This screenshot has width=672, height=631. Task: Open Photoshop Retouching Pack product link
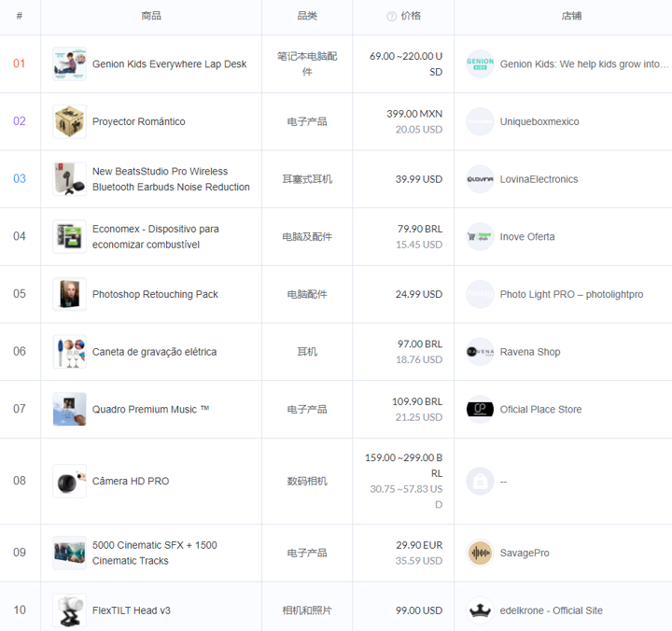(155, 294)
